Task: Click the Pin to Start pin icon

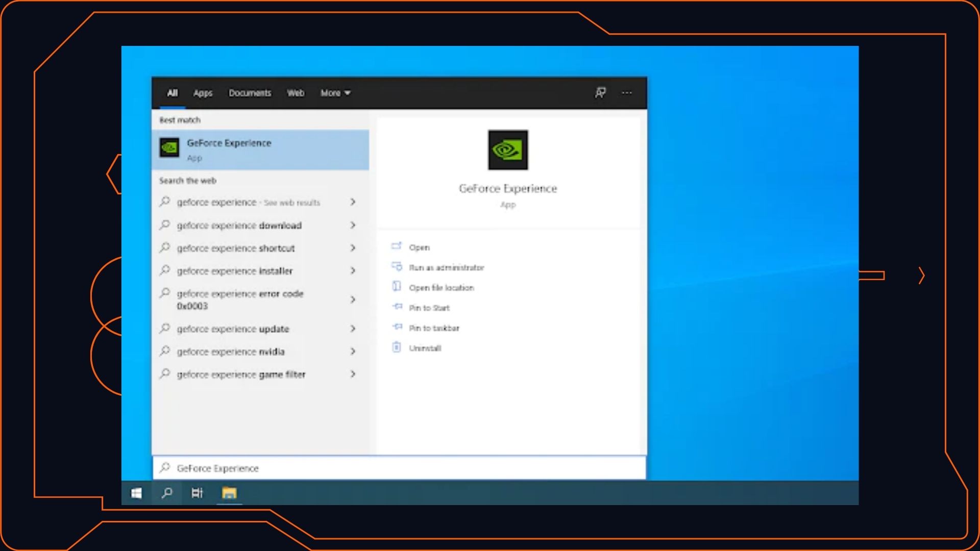Action: (x=397, y=307)
